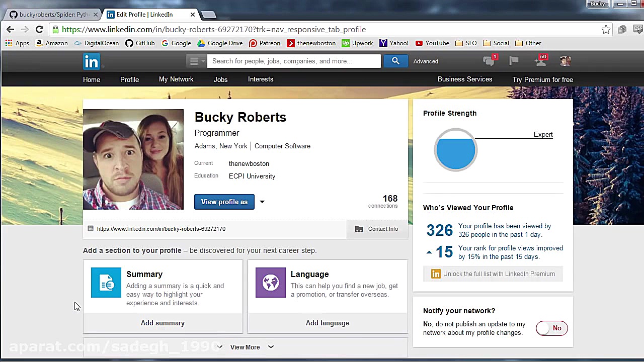Open the Social bookmarks folder
The width and height of the screenshot is (644, 362).
[496, 43]
